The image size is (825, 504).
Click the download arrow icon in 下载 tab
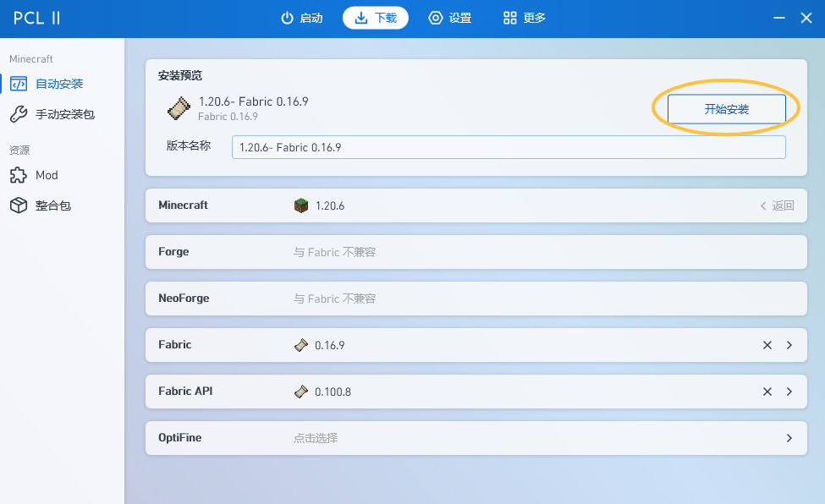coord(361,19)
